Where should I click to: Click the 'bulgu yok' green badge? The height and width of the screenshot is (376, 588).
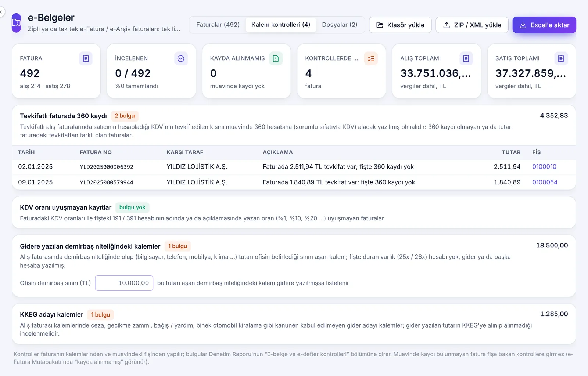point(132,207)
